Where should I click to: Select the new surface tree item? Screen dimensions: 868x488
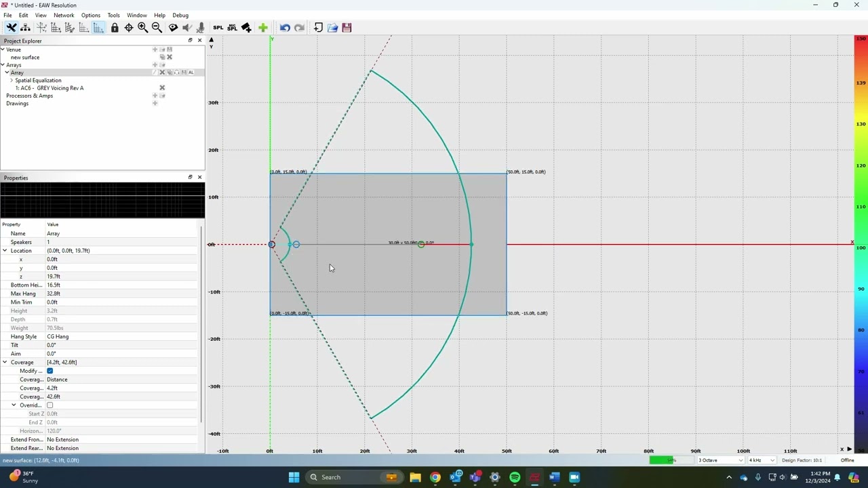25,58
